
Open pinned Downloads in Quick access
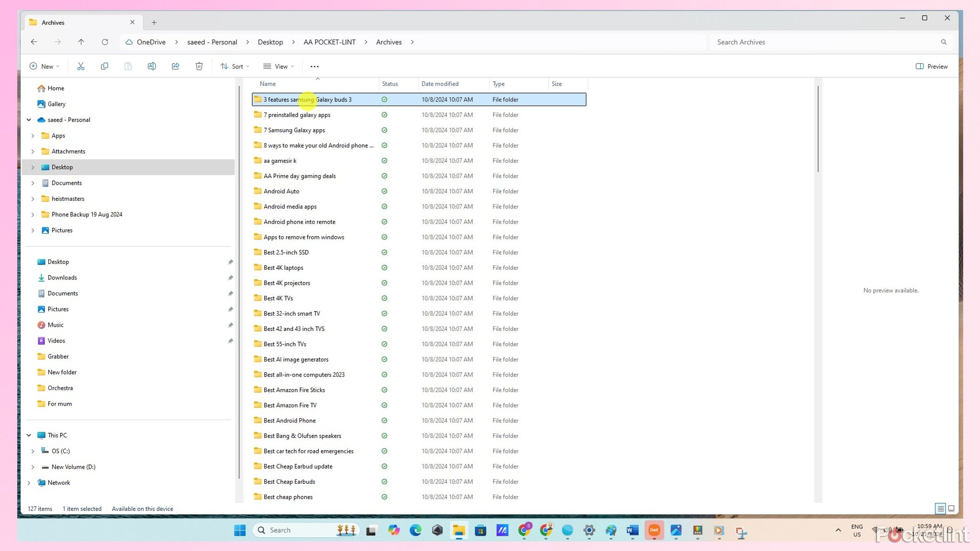point(57,277)
